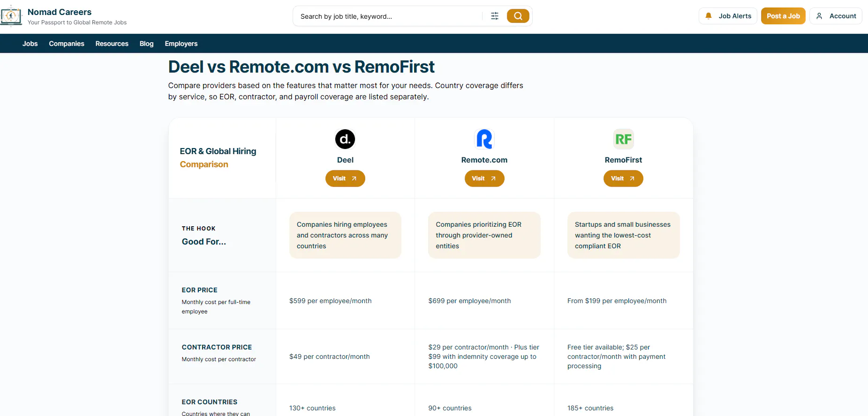Click the page heading Deel vs Remote.com vs RemoFirst
The width and height of the screenshot is (868, 416).
tap(302, 67)
